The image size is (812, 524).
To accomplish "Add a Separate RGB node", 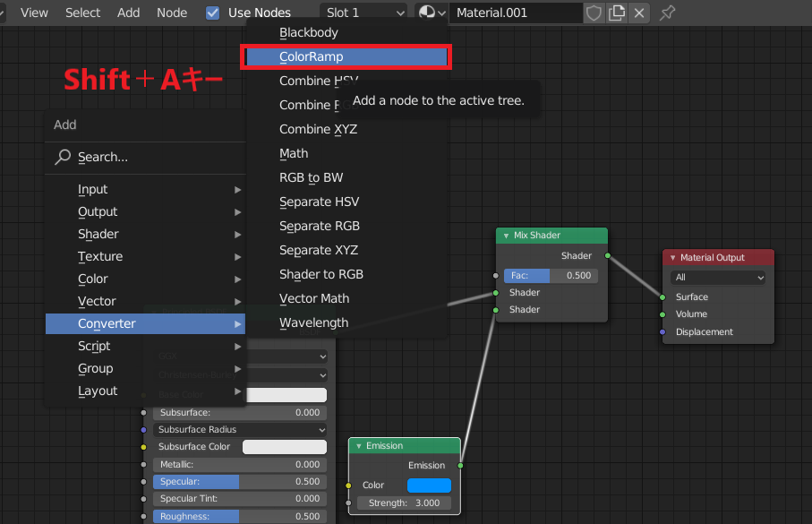I will tap(346, 226).
